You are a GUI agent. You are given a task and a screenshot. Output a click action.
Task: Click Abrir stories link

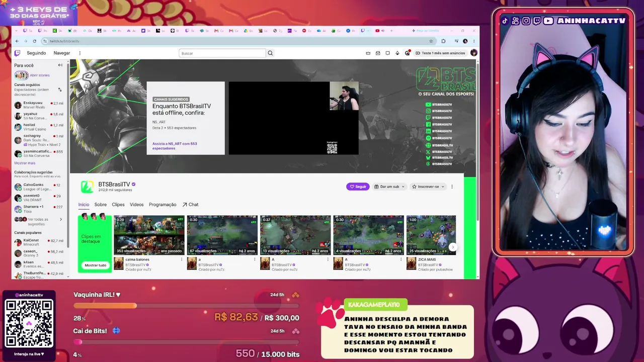tap(40, 75)
